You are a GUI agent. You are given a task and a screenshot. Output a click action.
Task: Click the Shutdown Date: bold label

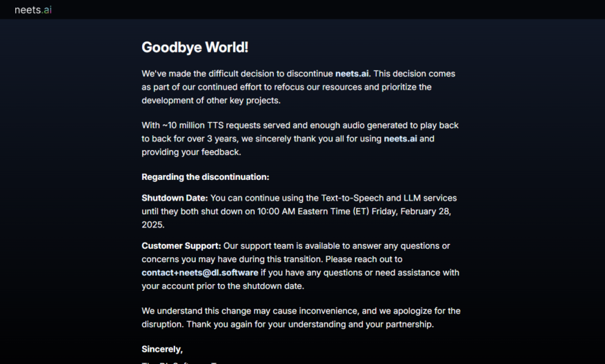coord(175,198)
